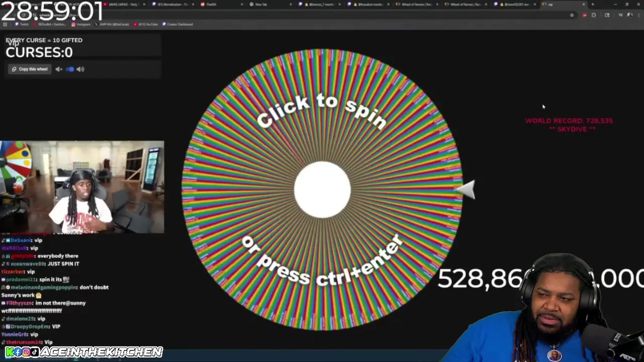Screen dimensions: 644x362
Task: Toggle the wheel sound switch
Action: [70, 69]
